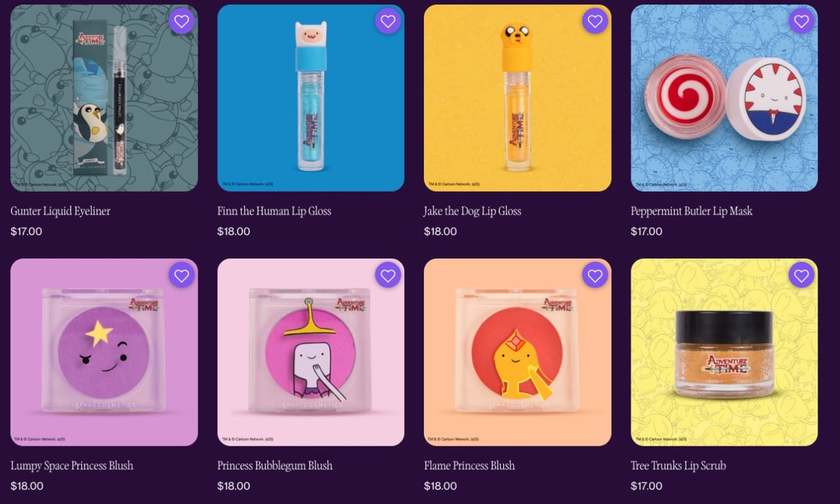Image resolution: width=840 pixels, height=504 pixels.
Task: Open the Flame Princess Blush name link
Action: click(x=470, y=465)
